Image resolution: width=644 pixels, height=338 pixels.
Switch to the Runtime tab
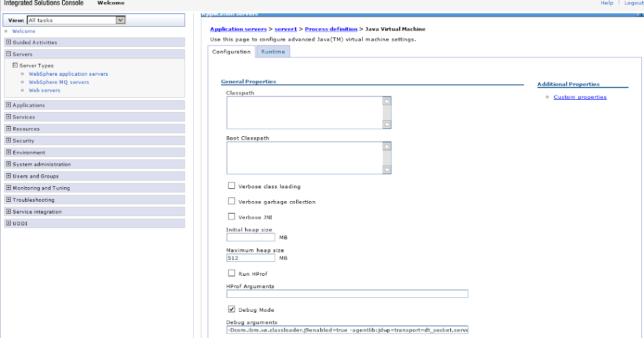tap(273, 52)
